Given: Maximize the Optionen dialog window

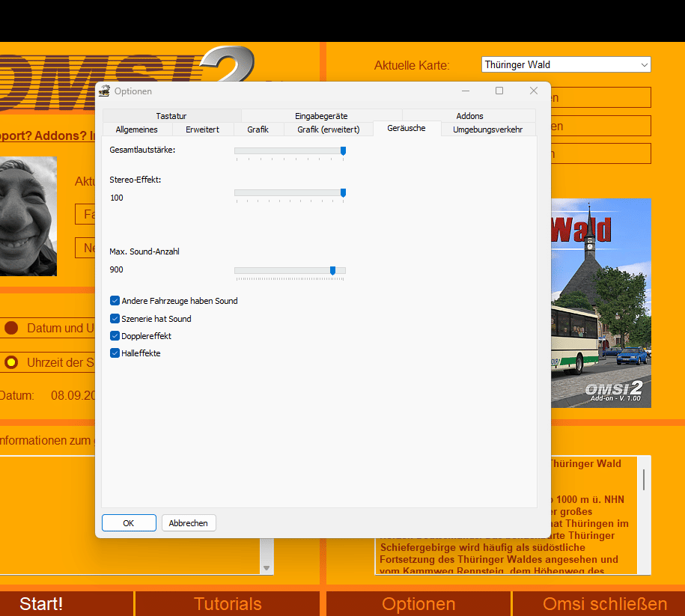Looking at the screenshot, I should click(x=499, y=91).
